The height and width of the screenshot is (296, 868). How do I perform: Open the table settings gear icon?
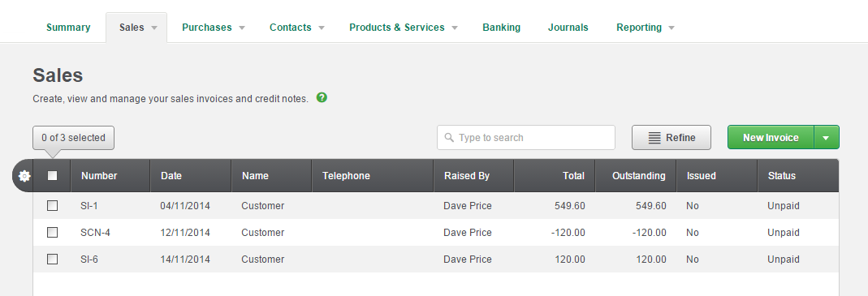pos(24,176)
